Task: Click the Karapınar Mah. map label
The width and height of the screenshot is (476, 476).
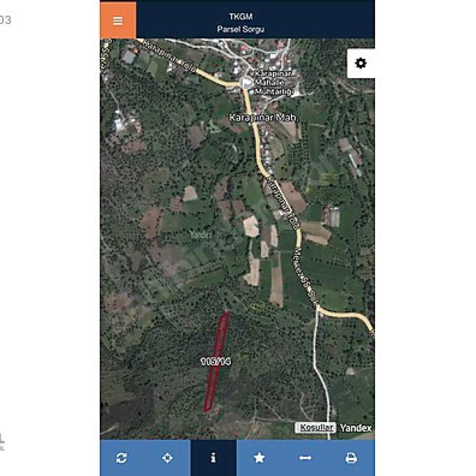Action: coord(264,118)
